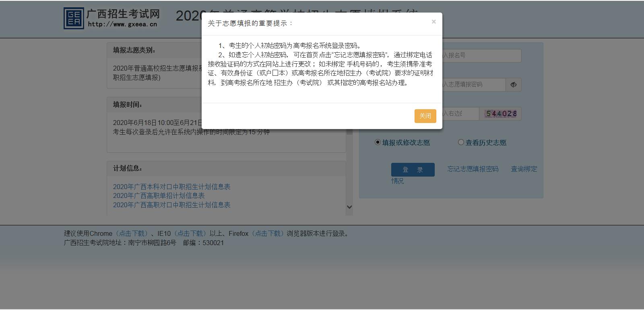Click the Chrome 点击下载 link
This screenshot has width=644, height=310.
(132, 234)
